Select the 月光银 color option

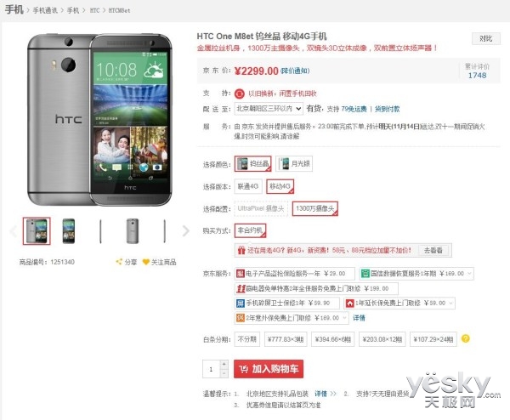coord(294,163)
